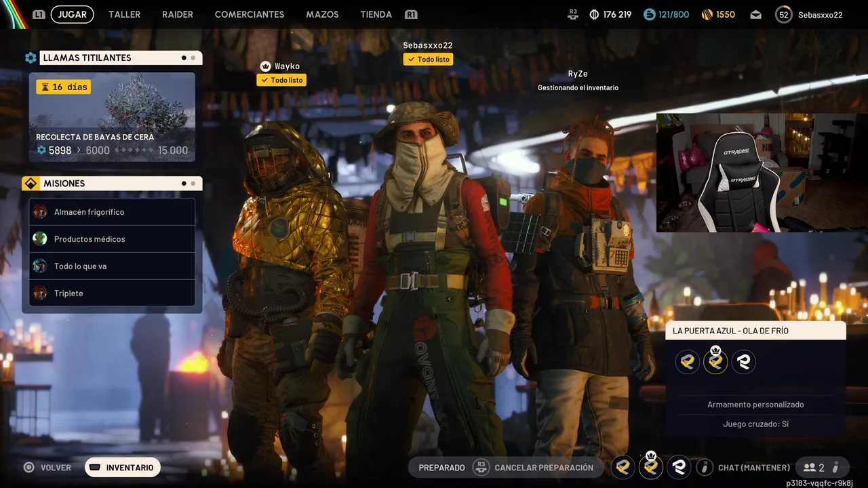The image size is (868, 488).
Task: Select the Wayko player name tag
Action: point(287,66)
